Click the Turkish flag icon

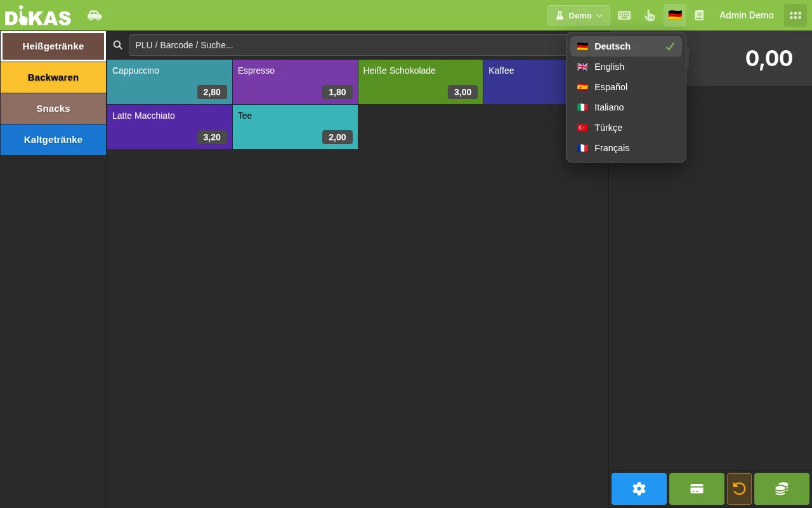[x=582, y=128]
